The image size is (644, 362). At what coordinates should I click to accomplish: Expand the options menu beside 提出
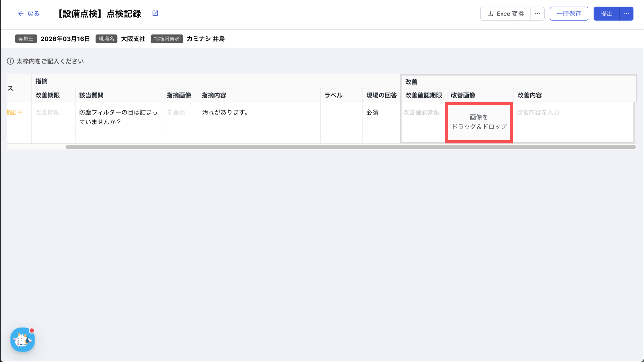click(x=626, y=14)
